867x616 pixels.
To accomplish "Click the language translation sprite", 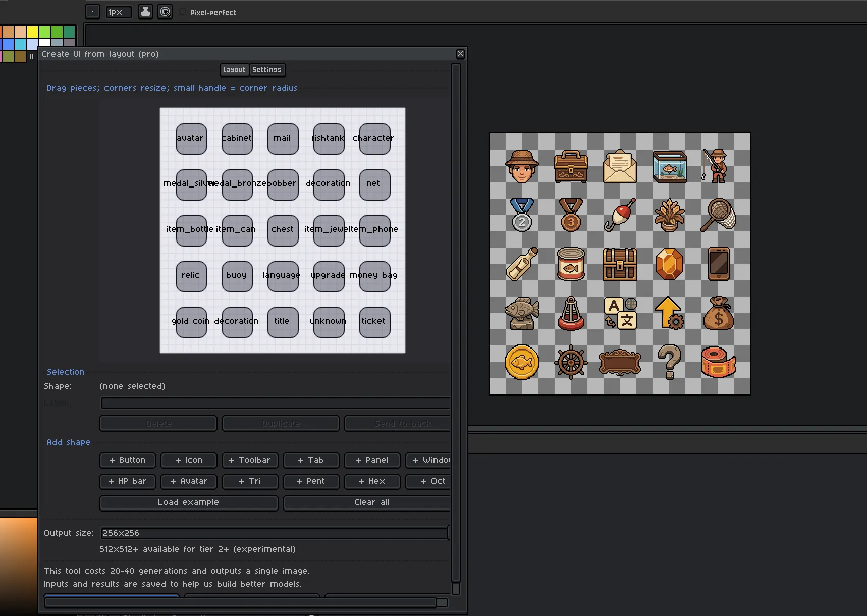I will (x=620, y=313).
